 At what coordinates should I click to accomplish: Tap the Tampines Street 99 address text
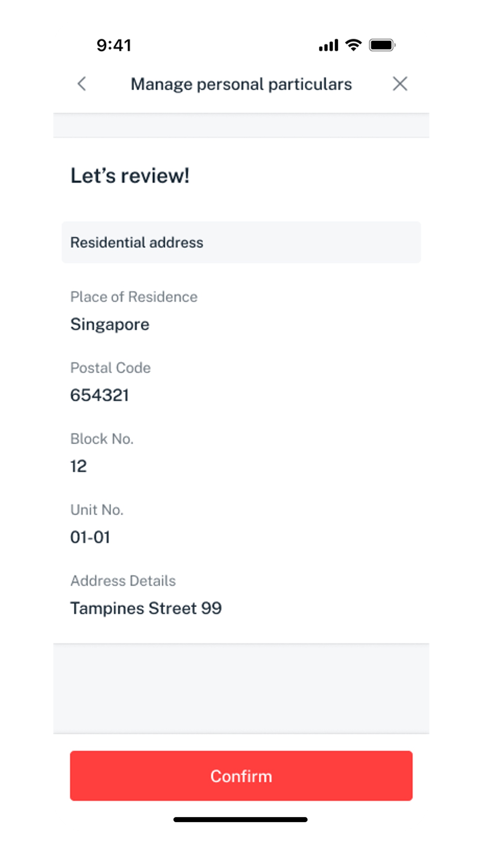click(146, 608)
